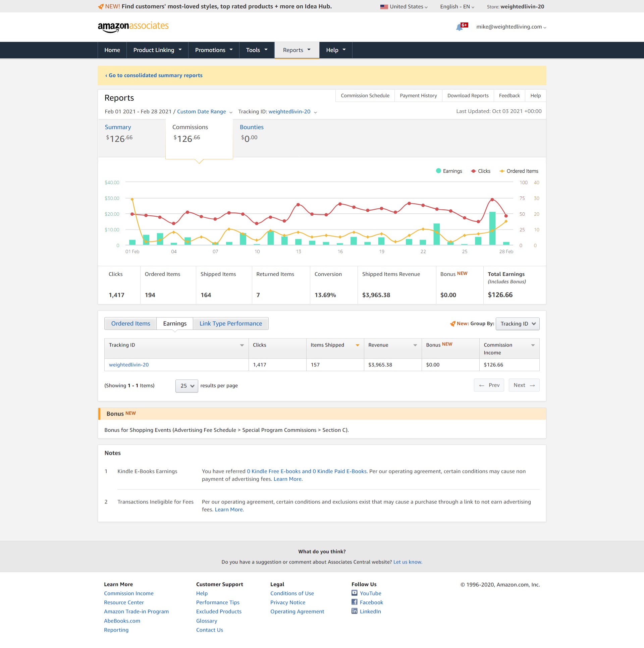Click the Prev pagination button
644x648 pixels.
tap(489, 385)
